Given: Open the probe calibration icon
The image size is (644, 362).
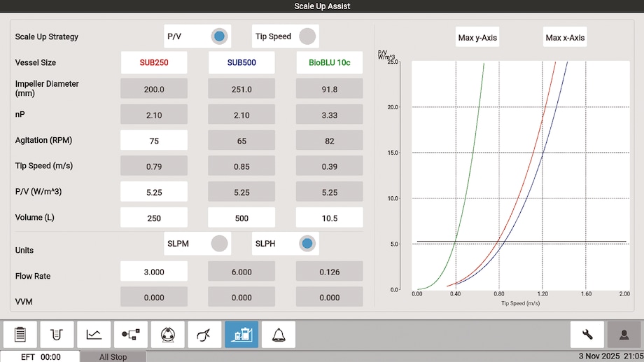Looking at the screenshot, I should (x=204, y=335).
